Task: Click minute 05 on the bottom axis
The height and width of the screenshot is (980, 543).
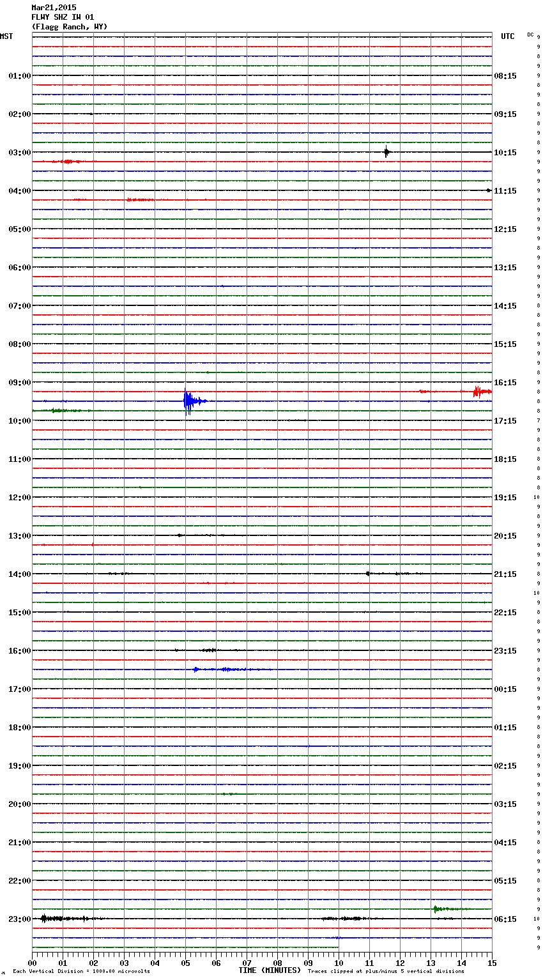Action: pos(185,963)
